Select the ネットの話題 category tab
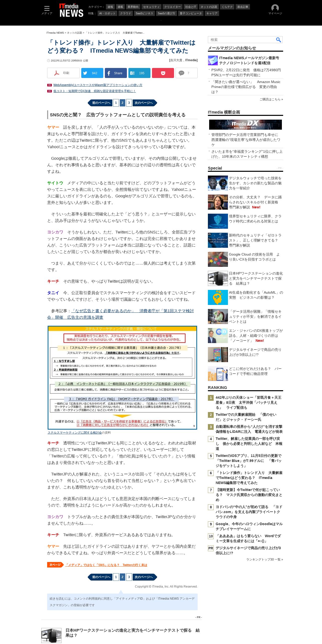 (209, 7)
